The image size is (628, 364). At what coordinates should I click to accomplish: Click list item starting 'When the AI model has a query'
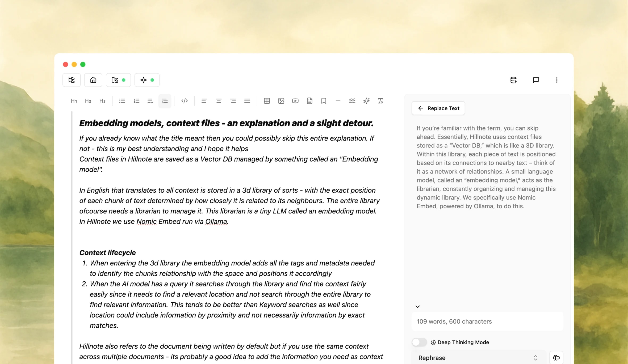(x=230, y=305)
